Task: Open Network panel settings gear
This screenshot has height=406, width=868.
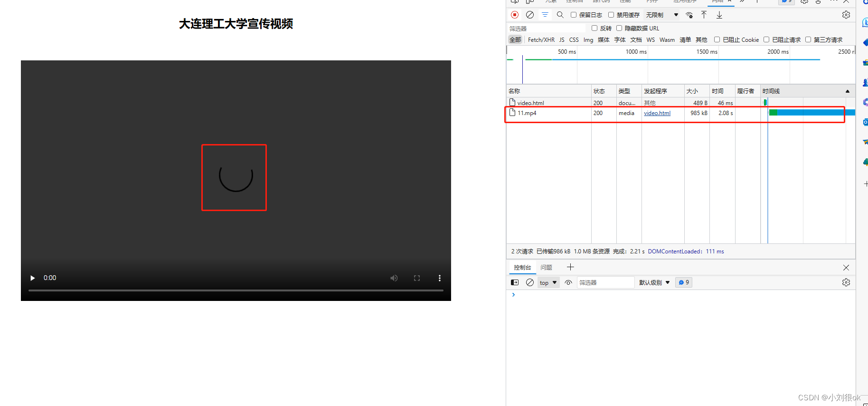Action: pos(846,15)
